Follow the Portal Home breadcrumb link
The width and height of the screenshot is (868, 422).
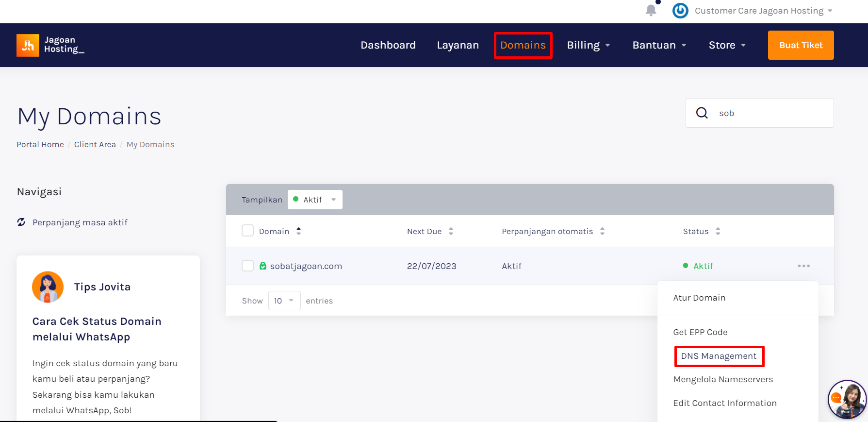(x=40, y=144)
